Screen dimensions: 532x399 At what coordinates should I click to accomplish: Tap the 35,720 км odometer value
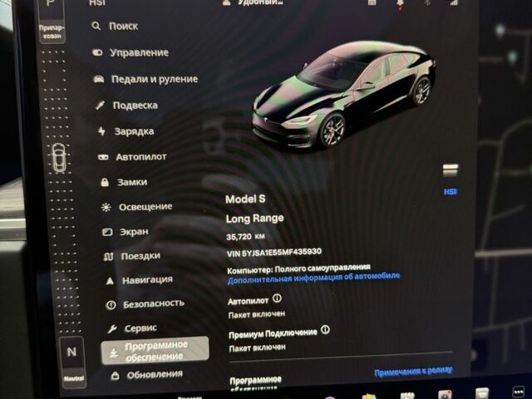[x=245, y=236]
